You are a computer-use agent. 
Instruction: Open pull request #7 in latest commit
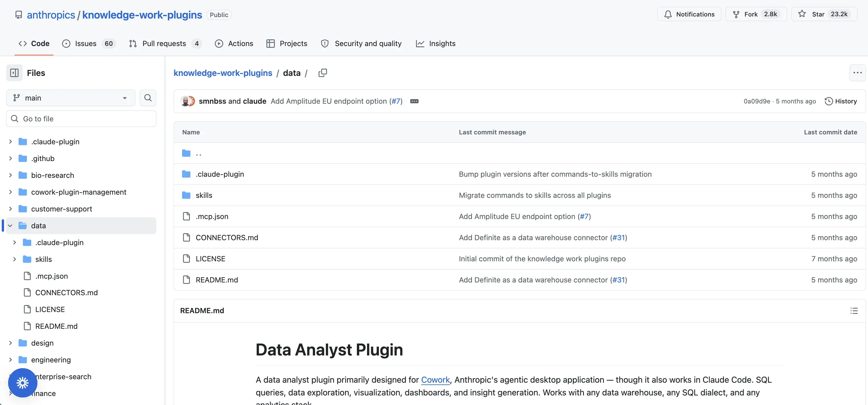(x=396, y=101)
